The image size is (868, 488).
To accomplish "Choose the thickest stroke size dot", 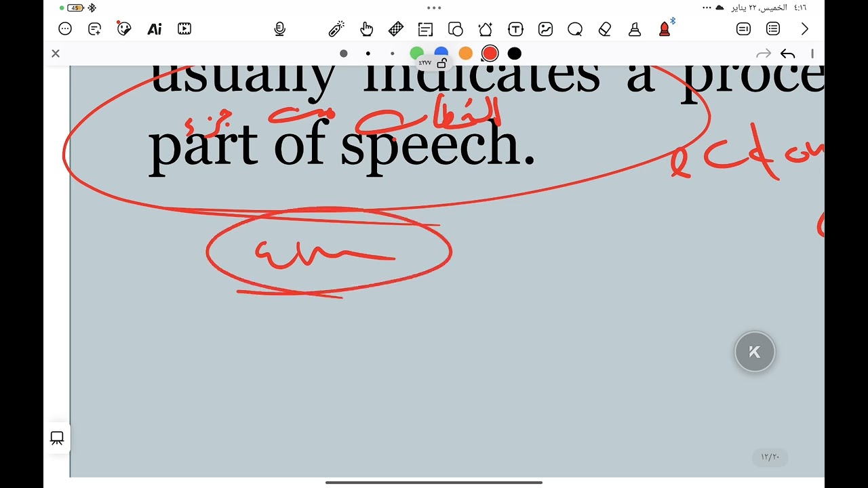I will 344,54.
